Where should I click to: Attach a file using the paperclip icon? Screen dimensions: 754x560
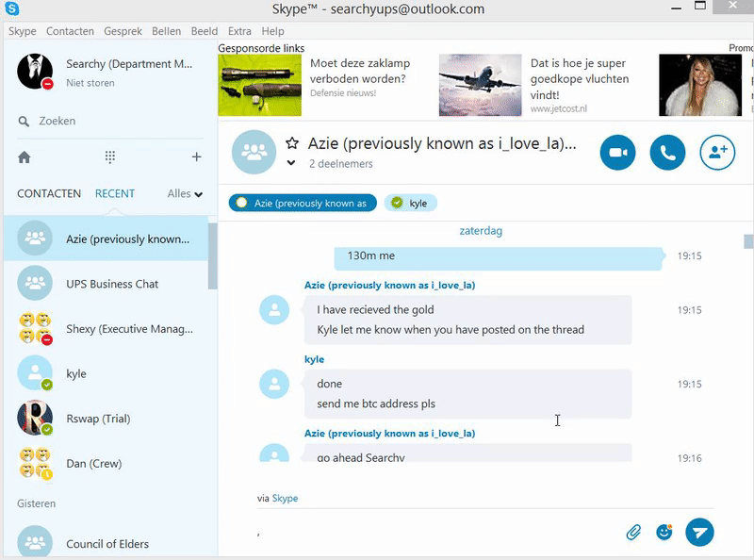[633, 532]
